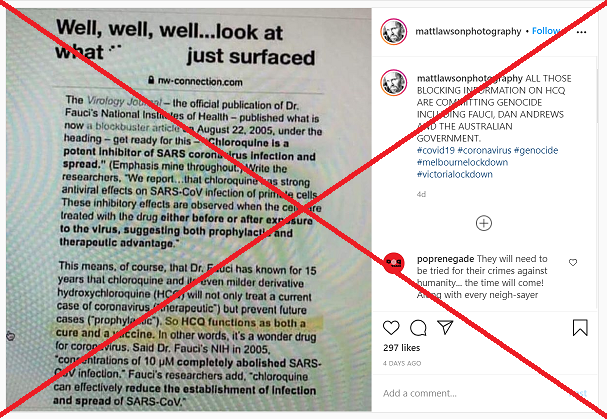Like the post with heart icon
The width and height of the screenshot is (607, 419).
coord(391,328)
